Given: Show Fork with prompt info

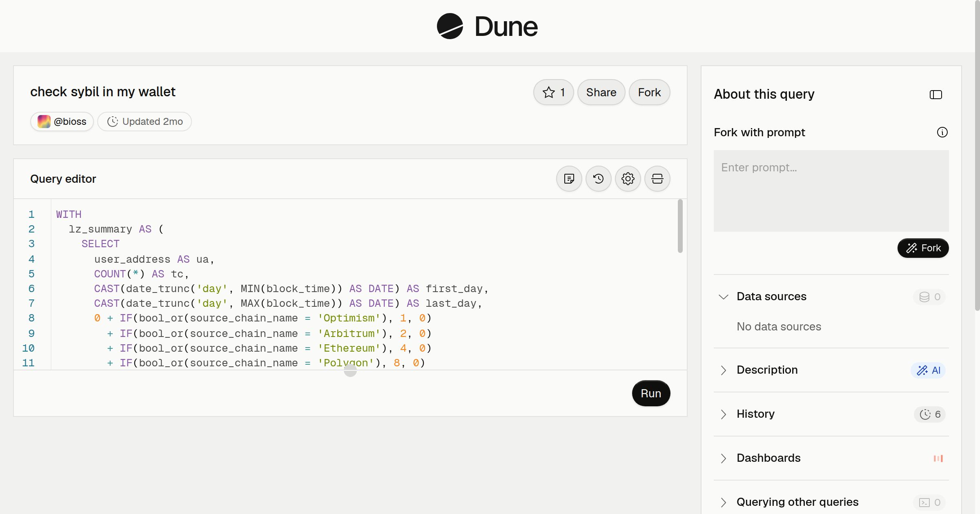Looking at the screenshot, I should pos(942,132).
